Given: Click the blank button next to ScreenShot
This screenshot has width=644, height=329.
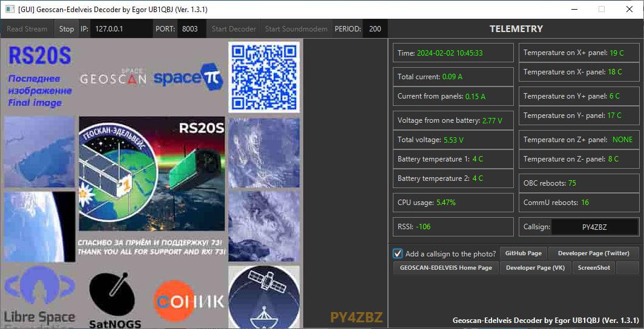Looking at the screenshot, I should (628, 267).
